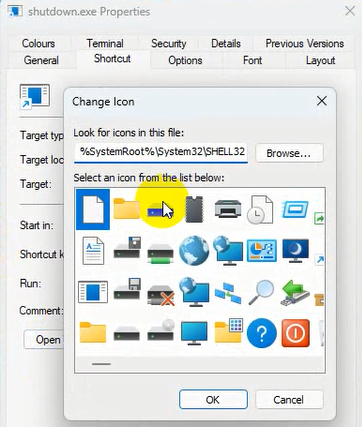Choose the blue monitor icon in bottom row

(x=194, y=333)
